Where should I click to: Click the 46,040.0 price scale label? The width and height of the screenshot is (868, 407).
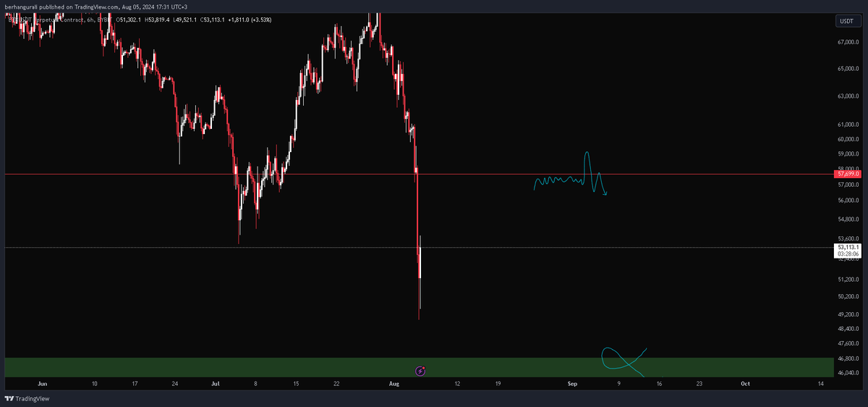848,373
